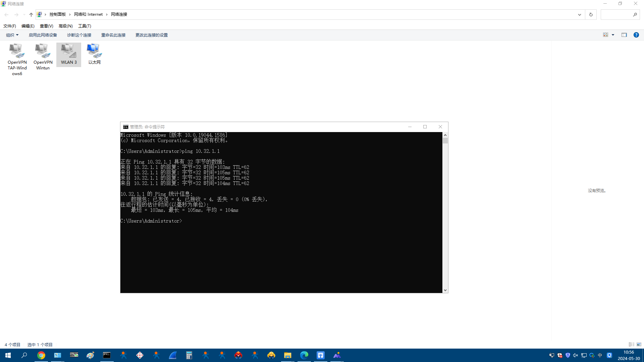Open Chrome from the taskbar
Image resolution: width=644 pixels, height=362 pixels.
(41, 355)
